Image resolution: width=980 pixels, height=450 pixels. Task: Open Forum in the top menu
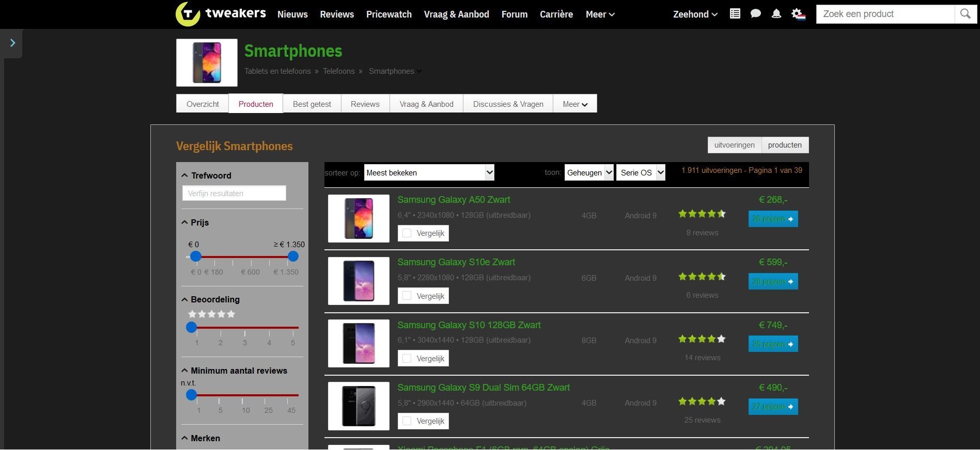tap(515, 14)
